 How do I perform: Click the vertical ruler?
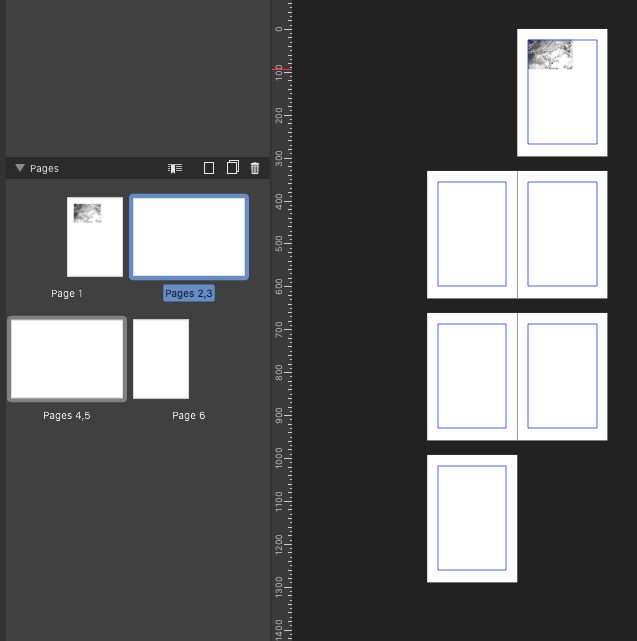coord(282,320)
